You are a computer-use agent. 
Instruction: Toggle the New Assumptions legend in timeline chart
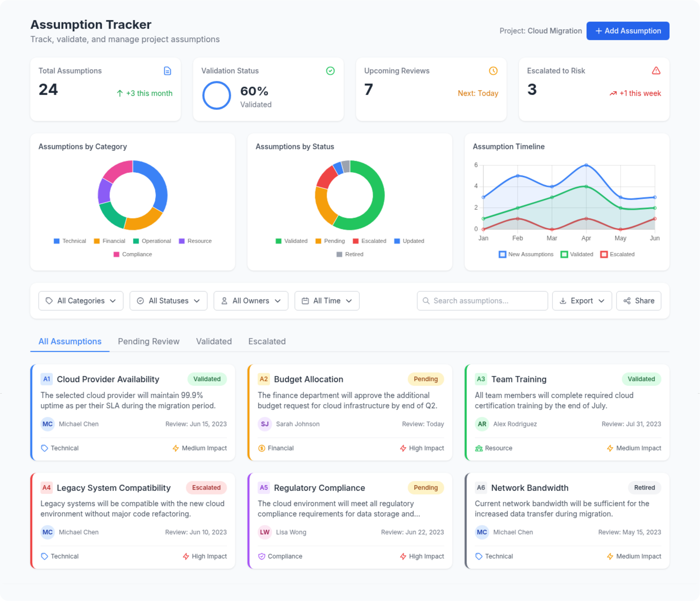pos(526,254)
